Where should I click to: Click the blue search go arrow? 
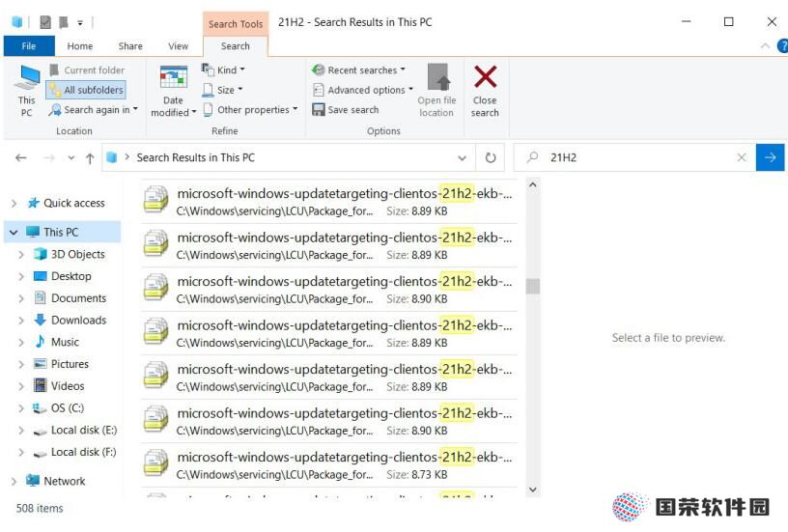point(770,157)
